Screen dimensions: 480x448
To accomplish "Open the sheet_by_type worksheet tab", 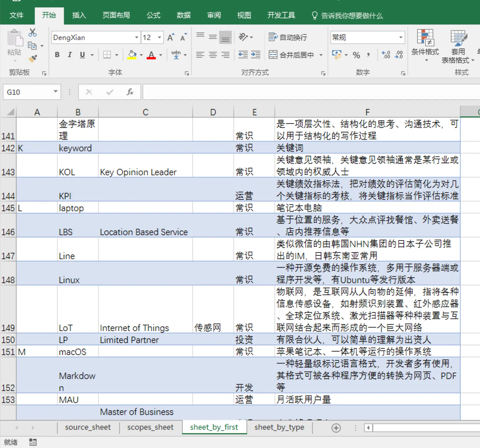I will point(279,427).
